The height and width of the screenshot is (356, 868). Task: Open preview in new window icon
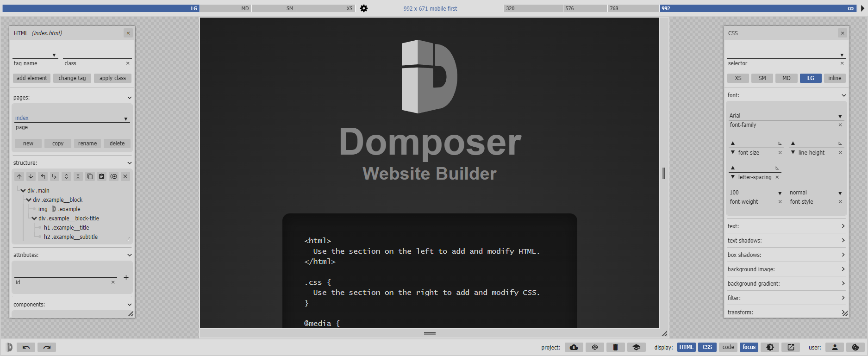(x=791, y=347)
